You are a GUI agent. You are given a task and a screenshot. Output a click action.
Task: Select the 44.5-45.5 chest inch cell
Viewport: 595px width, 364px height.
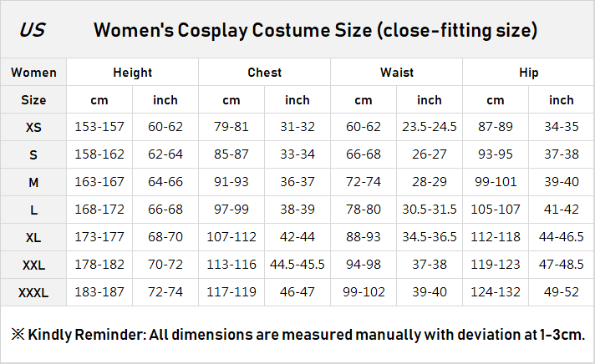pyautogui.click(x=297, y=265)
